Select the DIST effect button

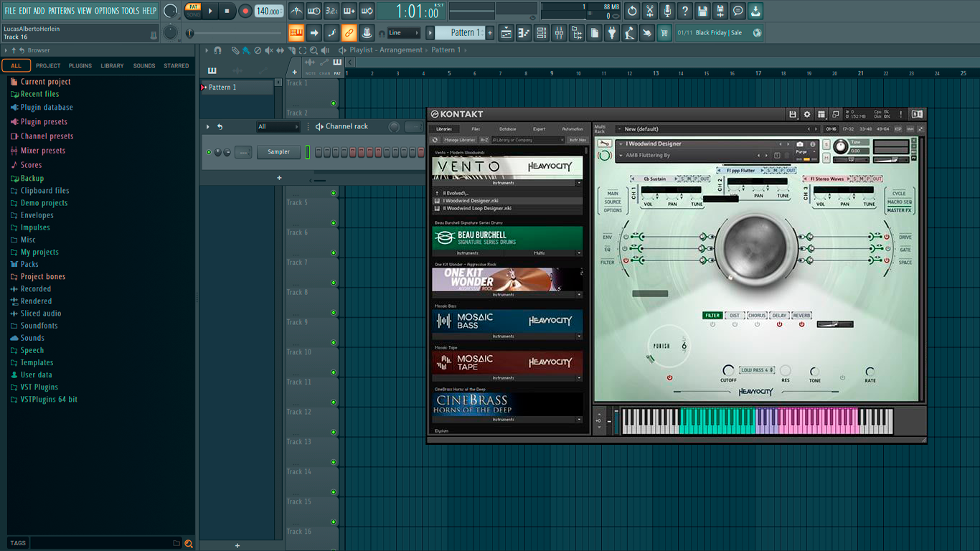coord(735,316)
